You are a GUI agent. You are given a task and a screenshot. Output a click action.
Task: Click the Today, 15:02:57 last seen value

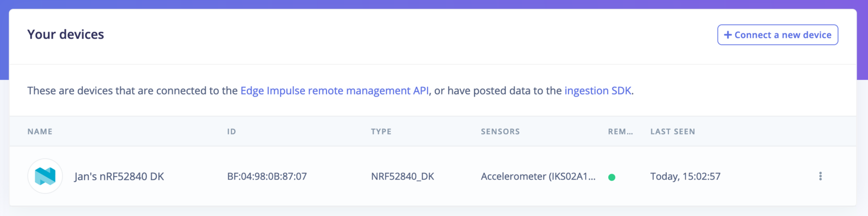click(x=685, y=176)
